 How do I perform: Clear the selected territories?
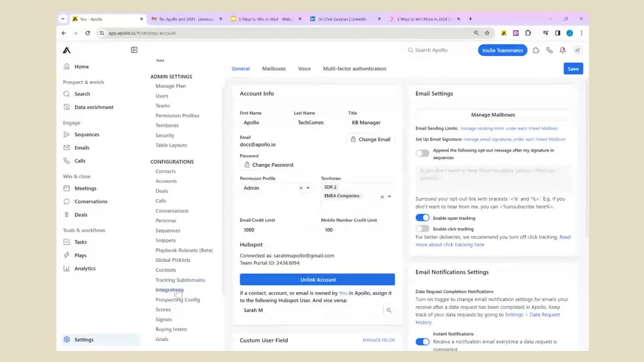tap(382, 197)
